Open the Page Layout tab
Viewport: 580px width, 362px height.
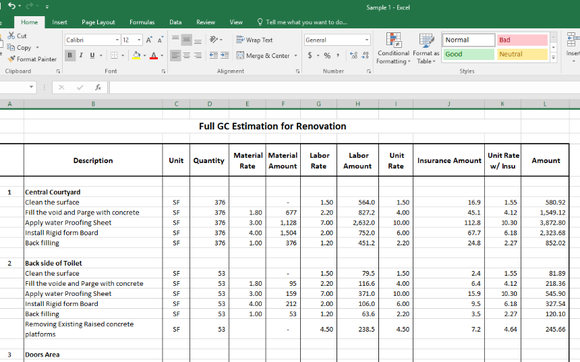[98, 22]
